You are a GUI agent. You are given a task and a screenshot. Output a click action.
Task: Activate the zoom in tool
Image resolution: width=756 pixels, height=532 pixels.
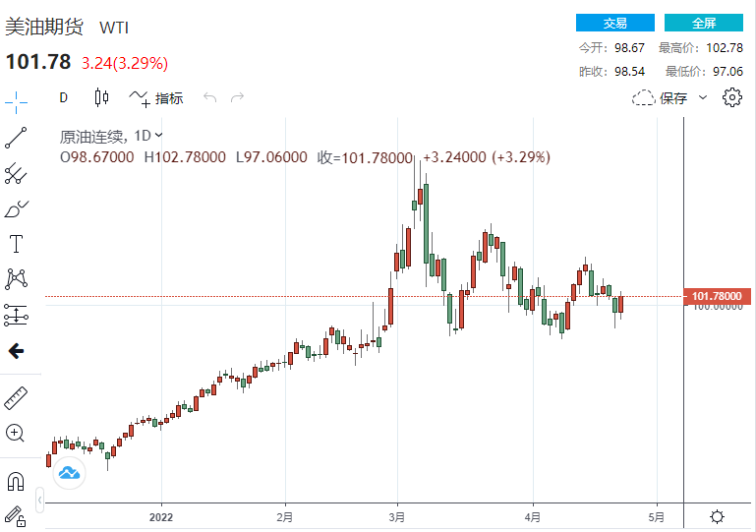[16, 433]
